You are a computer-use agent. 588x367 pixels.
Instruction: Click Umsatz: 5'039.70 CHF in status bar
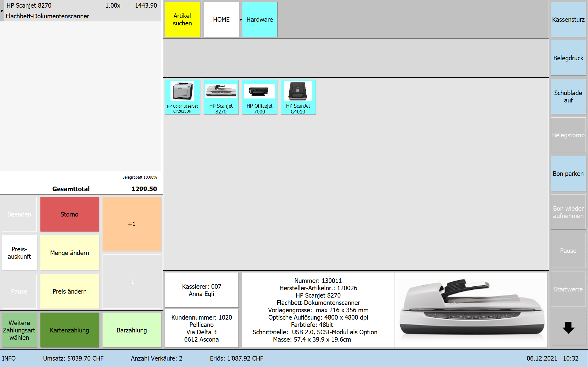(x=73, y=358)
